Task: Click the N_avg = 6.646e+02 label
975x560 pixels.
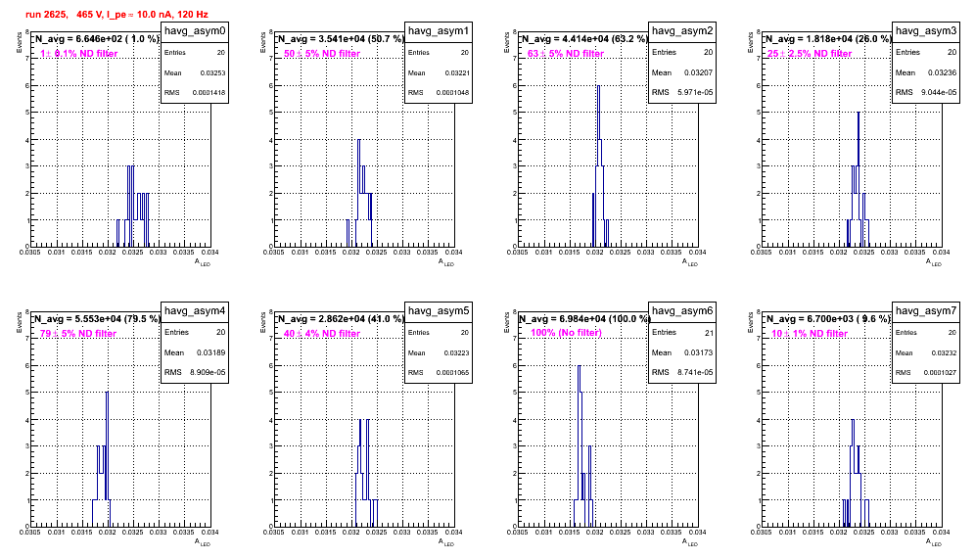Action: coord(96,38)
